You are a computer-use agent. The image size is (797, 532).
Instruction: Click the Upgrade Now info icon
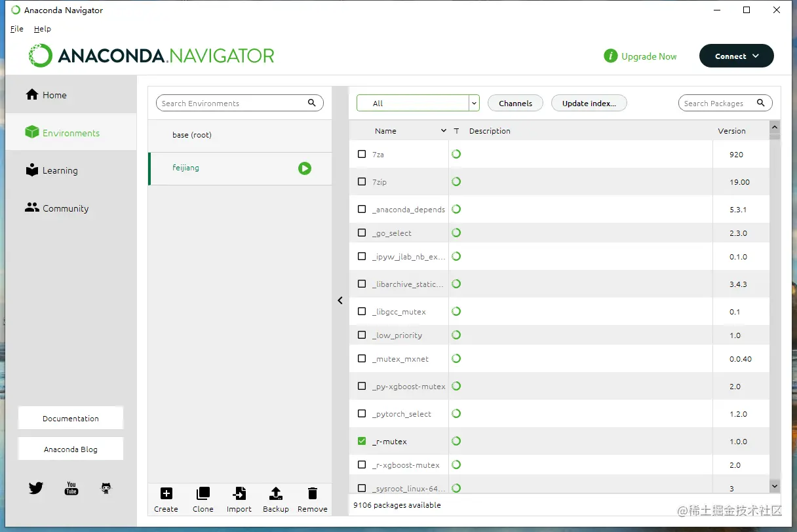click(611, 56)
